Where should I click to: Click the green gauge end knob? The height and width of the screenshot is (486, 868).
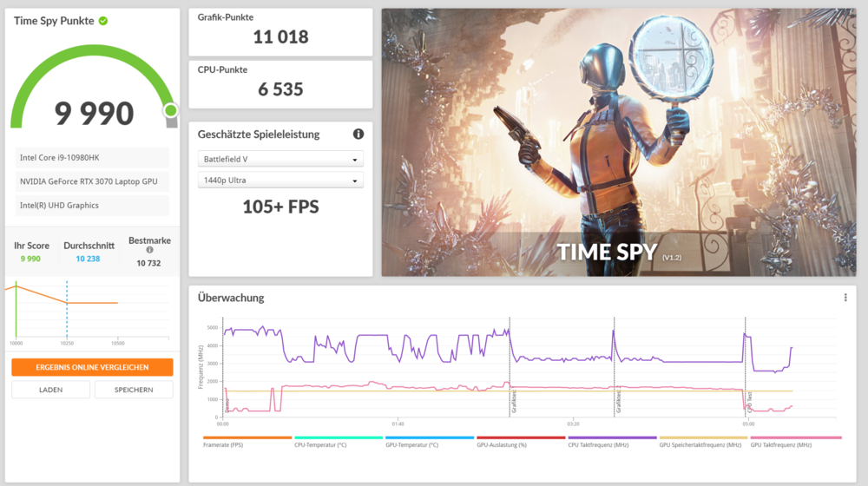pyautogui.click(x=170, y=110)
